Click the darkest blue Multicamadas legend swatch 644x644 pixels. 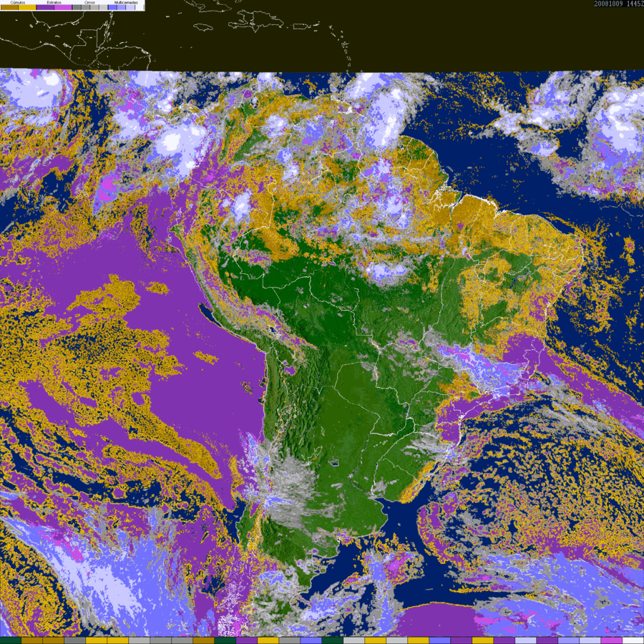click(112, 7)
